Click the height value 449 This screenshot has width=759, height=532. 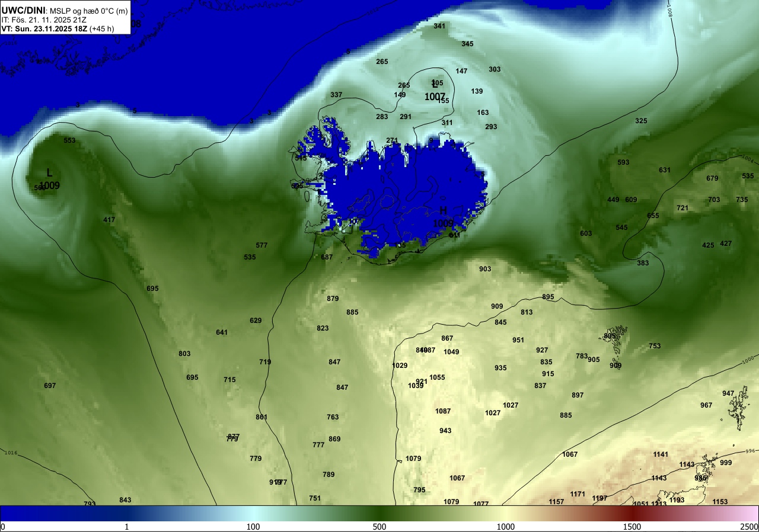pos(613,200)
